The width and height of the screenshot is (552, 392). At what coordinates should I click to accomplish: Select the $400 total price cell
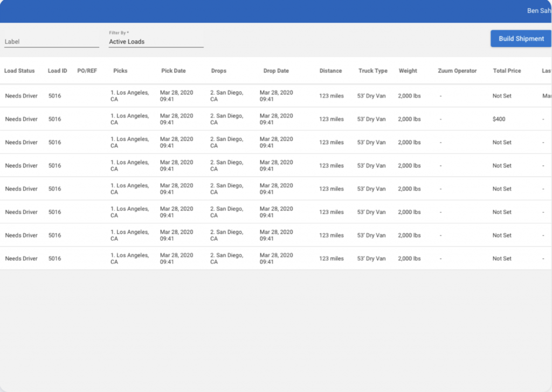(499, 119)
